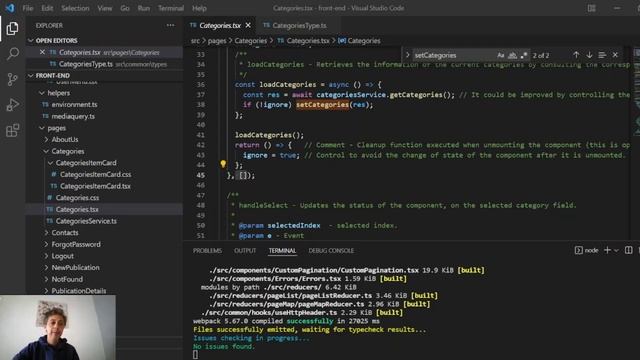
Task: Open CategoriesType.ts in Open Editors
Action: pos(86,64)
